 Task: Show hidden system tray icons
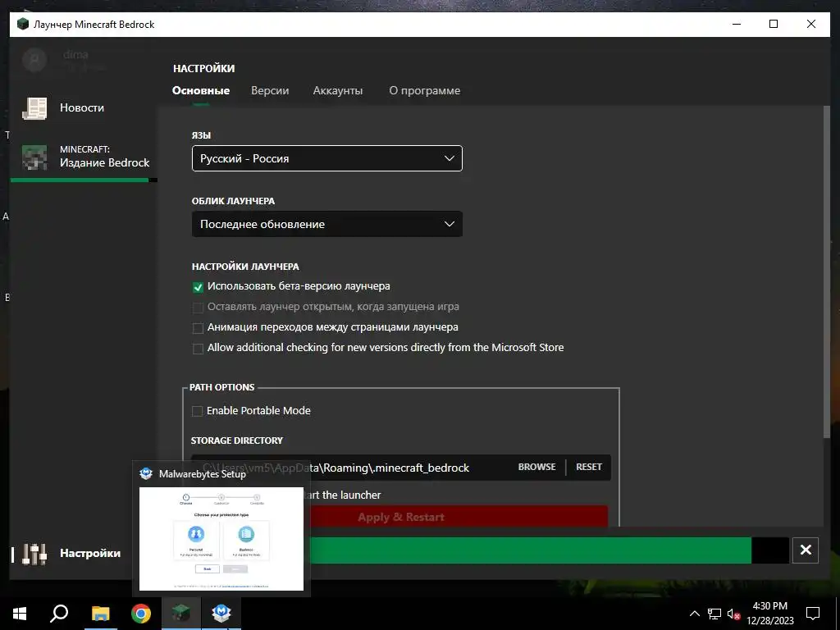point(694,614)
